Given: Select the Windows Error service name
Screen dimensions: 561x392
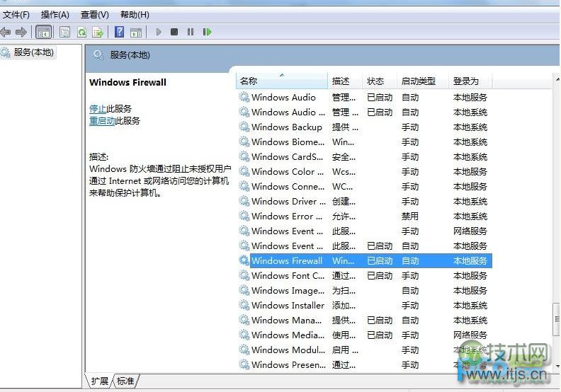Looking at the screenshot, I should 287,217.
